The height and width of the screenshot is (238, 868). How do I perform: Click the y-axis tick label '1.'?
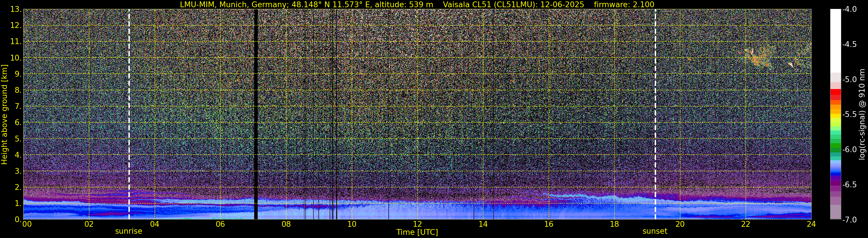18,203
